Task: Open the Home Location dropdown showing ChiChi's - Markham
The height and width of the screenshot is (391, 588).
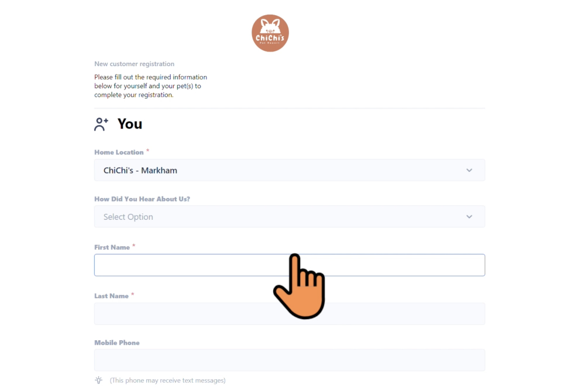Action: [281, 171]
